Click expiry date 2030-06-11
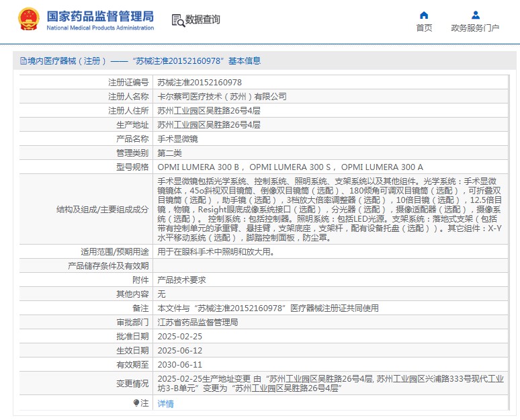Screen dimensions: 520x420 click(x=180, y=365)
